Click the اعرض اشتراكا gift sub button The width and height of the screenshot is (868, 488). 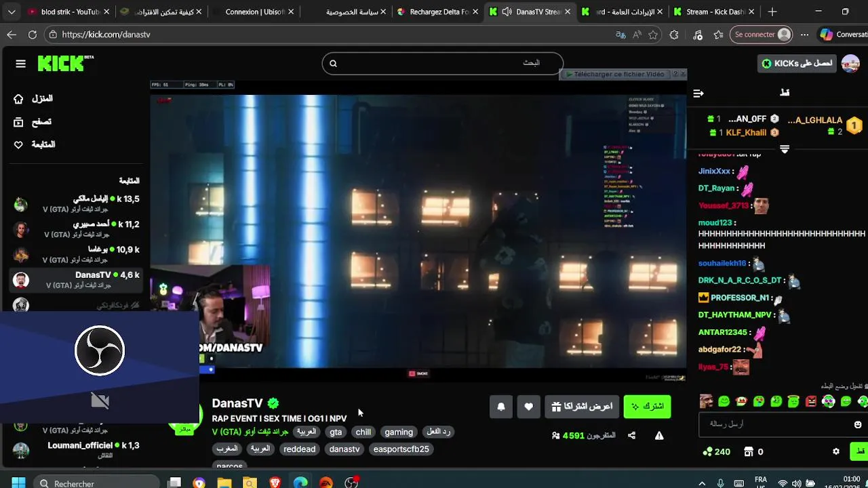[582, 407]
